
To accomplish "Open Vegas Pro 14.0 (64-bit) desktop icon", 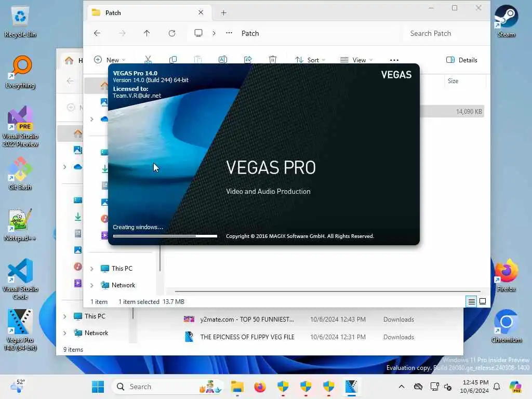I will (x=20, y=330).
